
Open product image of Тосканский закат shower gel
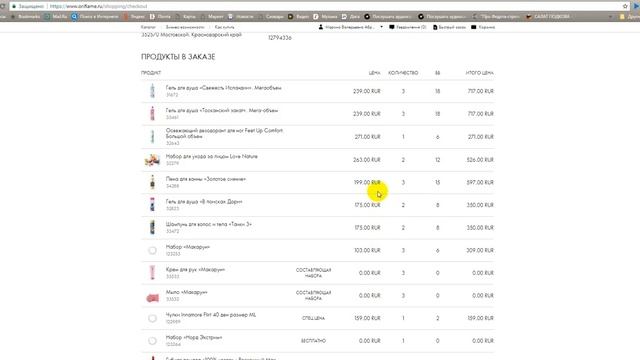(152, 113)
